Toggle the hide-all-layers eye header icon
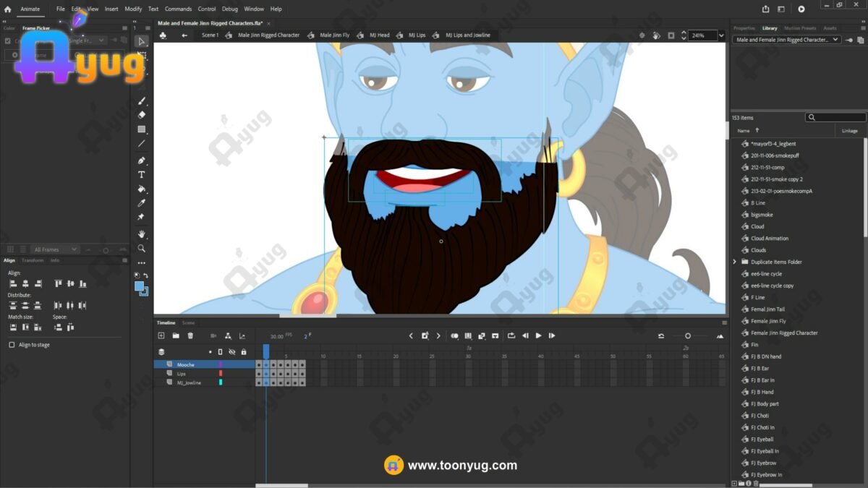 point(232,352)
